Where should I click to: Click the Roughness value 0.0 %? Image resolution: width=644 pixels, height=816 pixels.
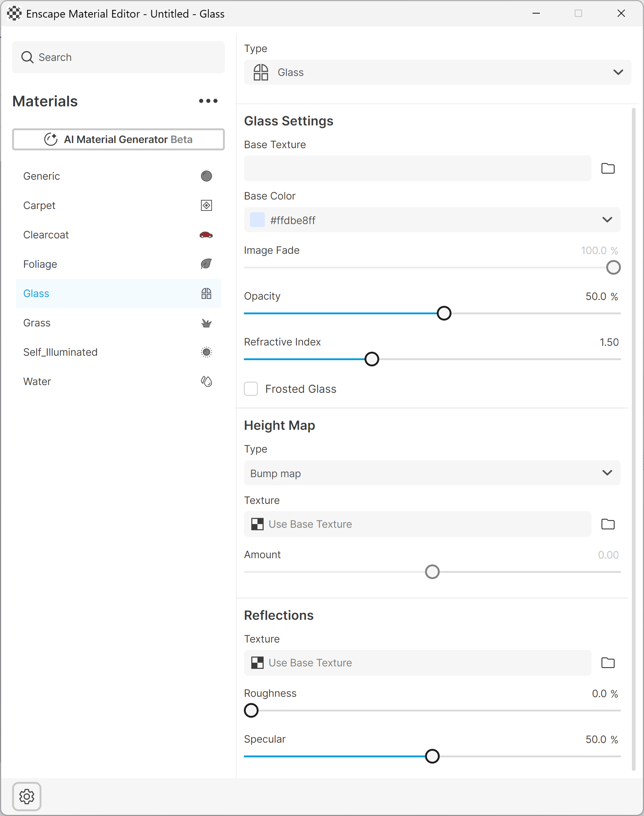coord(605,694)
